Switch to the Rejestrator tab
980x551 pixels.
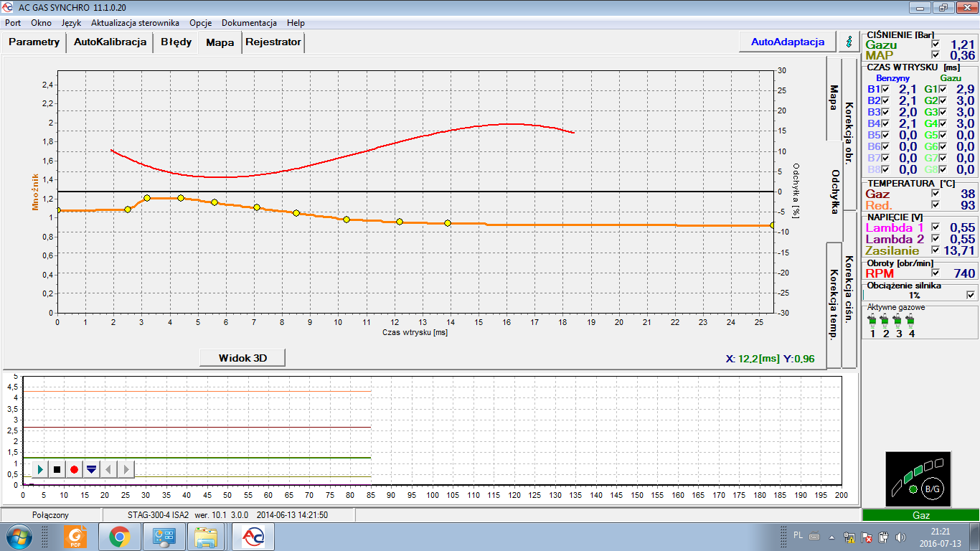coord(273,42)
